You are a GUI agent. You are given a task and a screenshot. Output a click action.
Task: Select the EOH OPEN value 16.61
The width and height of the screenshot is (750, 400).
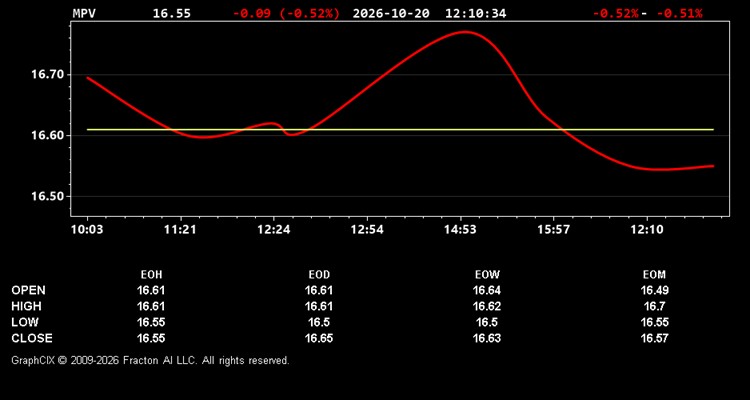(x=151, y=290)
